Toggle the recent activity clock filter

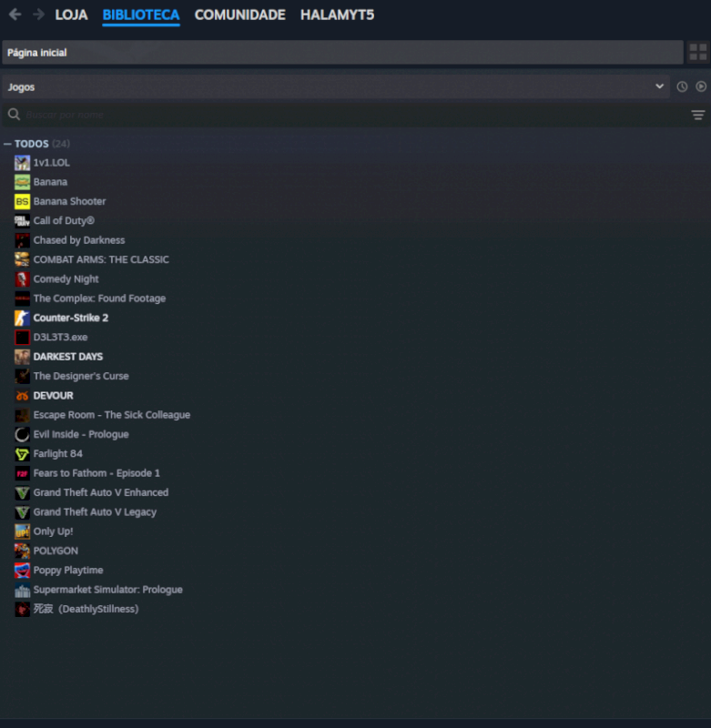point(682,86)
